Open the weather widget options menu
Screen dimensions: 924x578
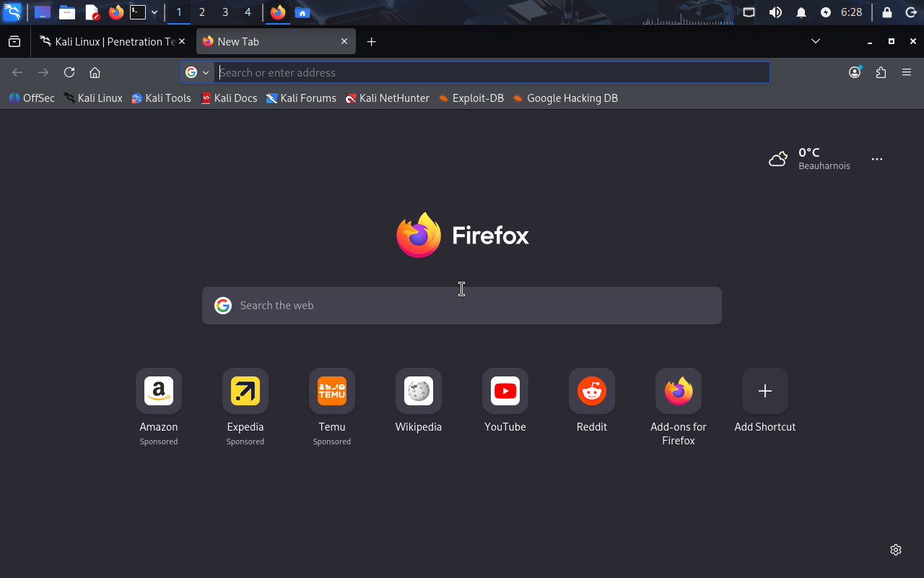[877, 159]
